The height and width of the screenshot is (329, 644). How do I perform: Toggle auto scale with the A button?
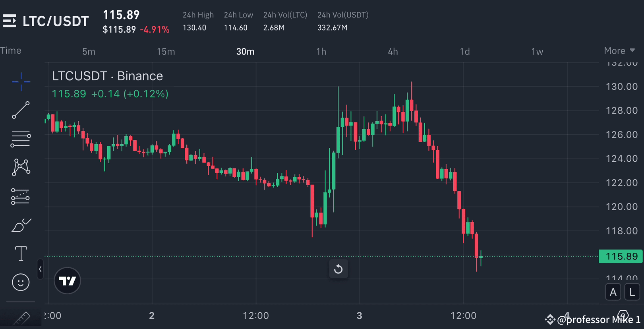613,292
